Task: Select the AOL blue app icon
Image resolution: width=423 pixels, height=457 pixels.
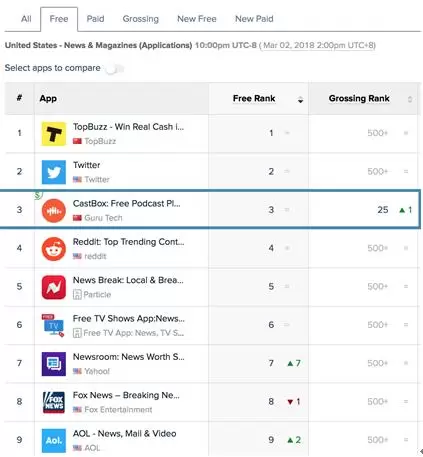Action: point(54,440)
